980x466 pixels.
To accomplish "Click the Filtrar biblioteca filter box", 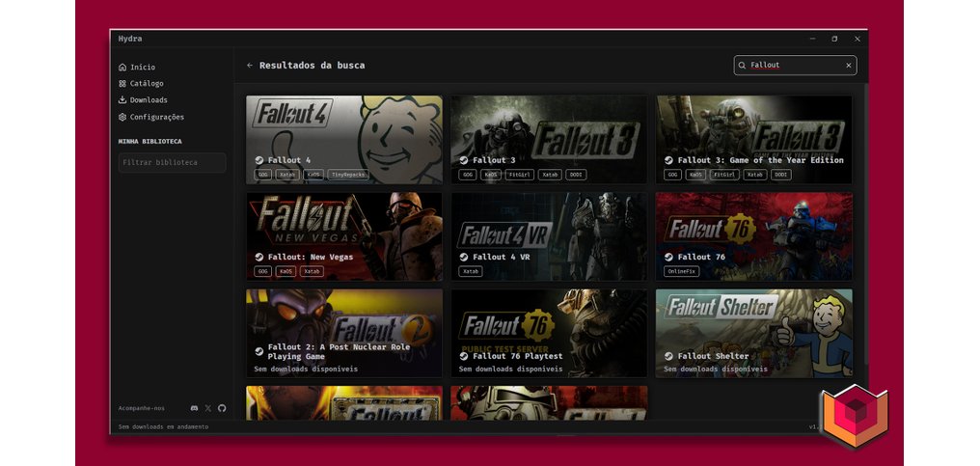I will (172, 163).
